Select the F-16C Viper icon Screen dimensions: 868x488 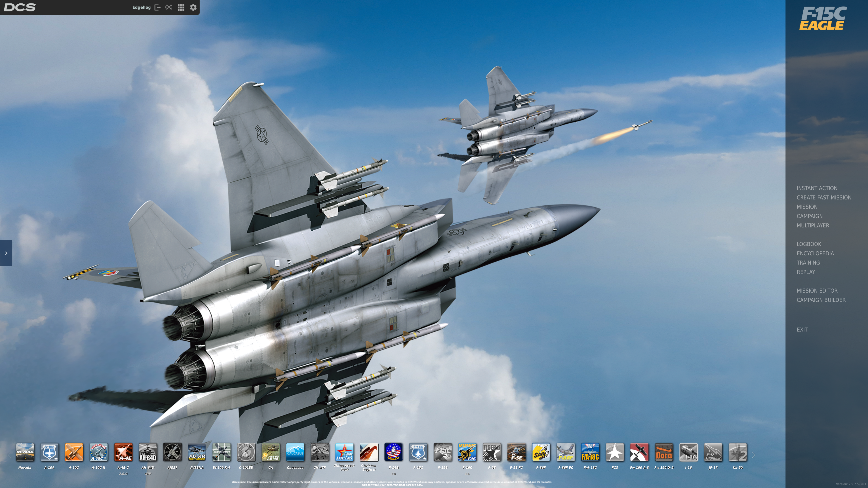(467, 452)
